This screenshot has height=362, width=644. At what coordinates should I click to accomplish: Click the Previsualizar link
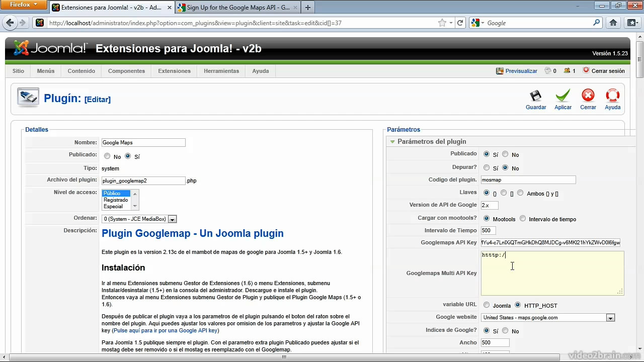pyautogui.click(x=521, y=71)
